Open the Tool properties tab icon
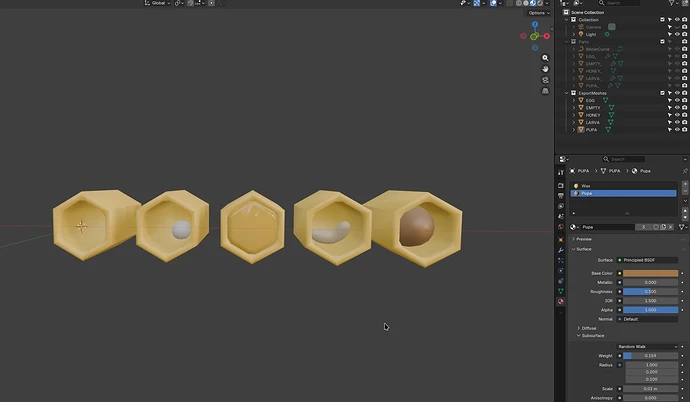690x402 pixels. tap(561, 173)
